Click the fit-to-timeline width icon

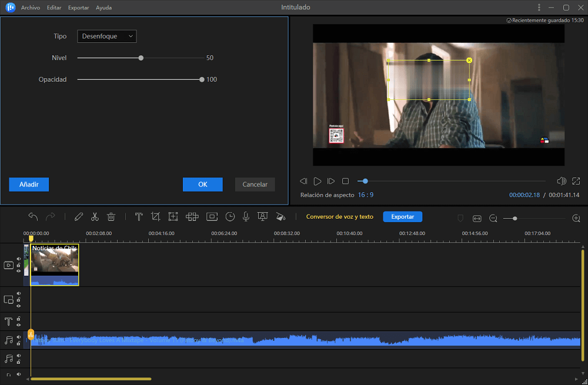[477, 218]
